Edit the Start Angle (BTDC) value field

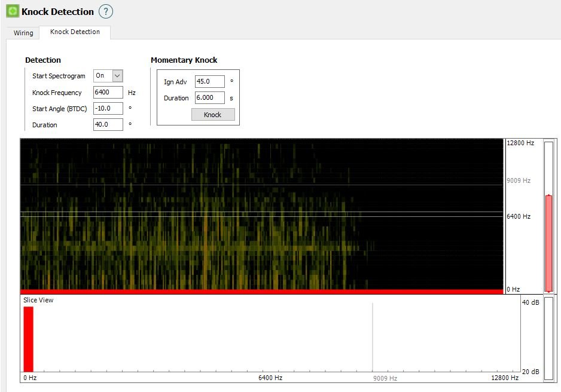pyautogui.click(x=108, y=108)
